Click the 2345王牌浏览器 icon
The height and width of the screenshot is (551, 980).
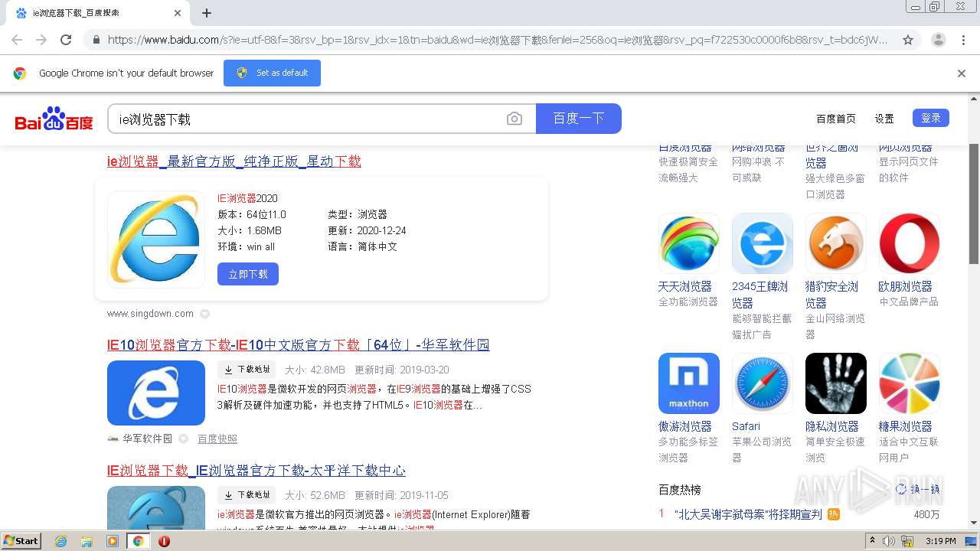click(763, 243)
